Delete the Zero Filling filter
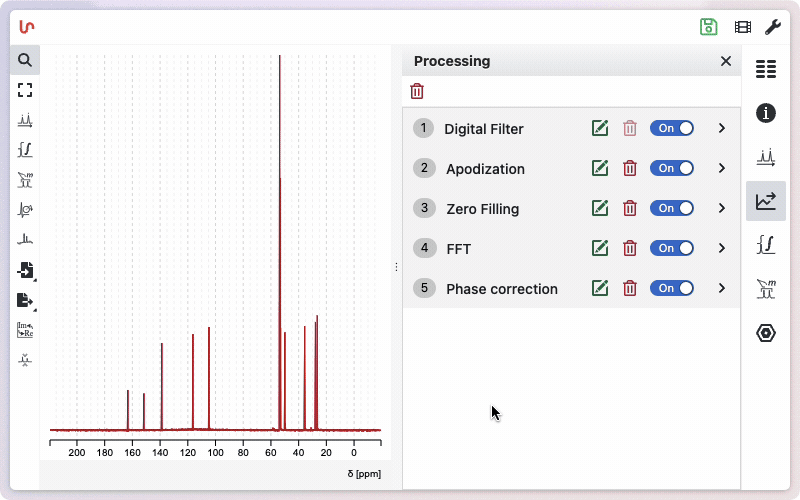 click(630, 208)
